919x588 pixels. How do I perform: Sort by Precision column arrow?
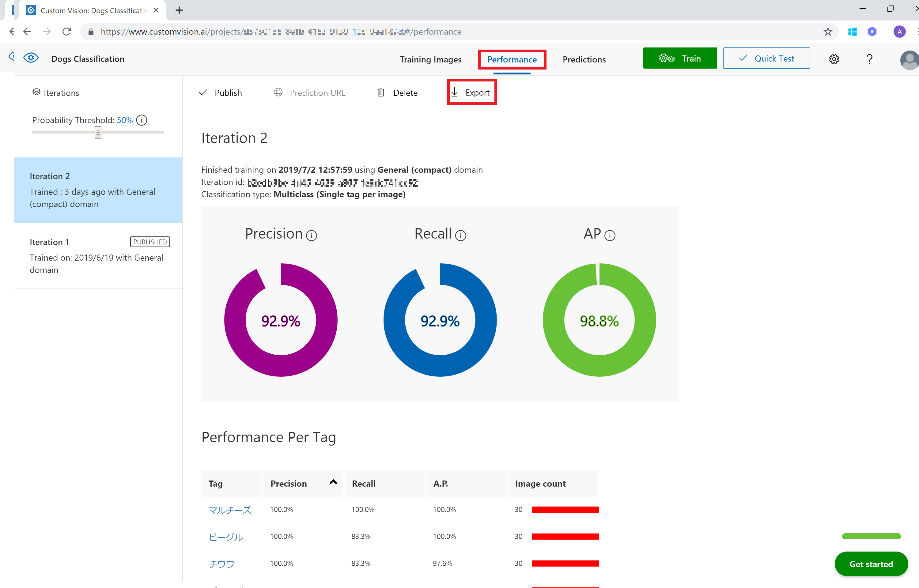tap(333, 482)
